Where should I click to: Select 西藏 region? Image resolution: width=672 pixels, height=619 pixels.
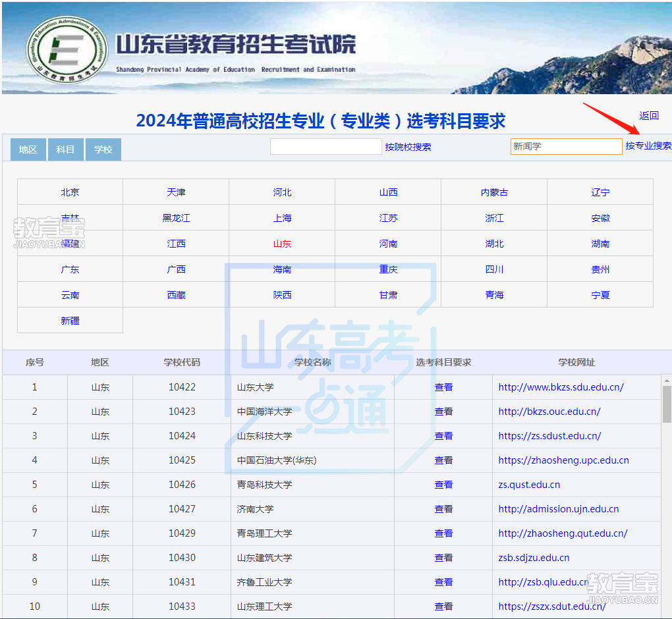[176, 295]
